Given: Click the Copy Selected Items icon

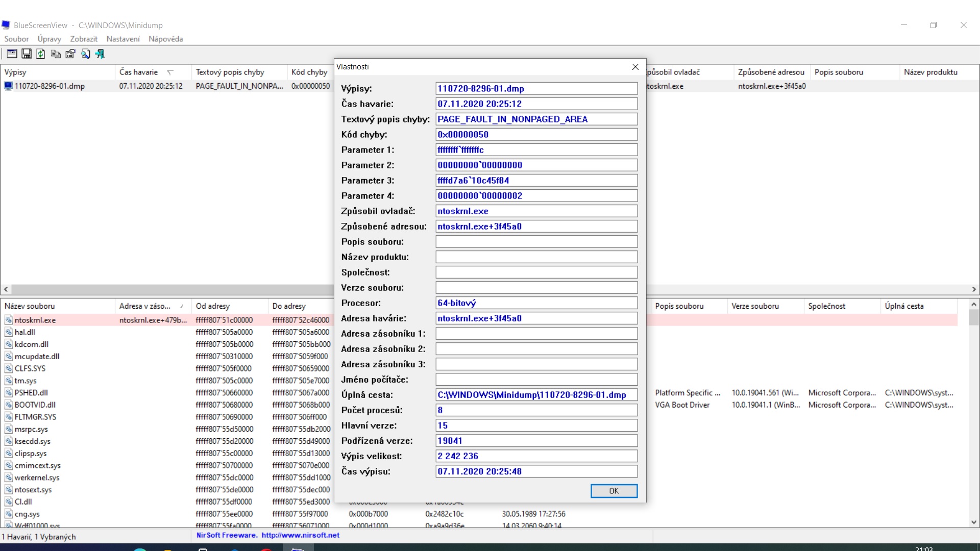Looking at the screenshot, I should [56, 54].
